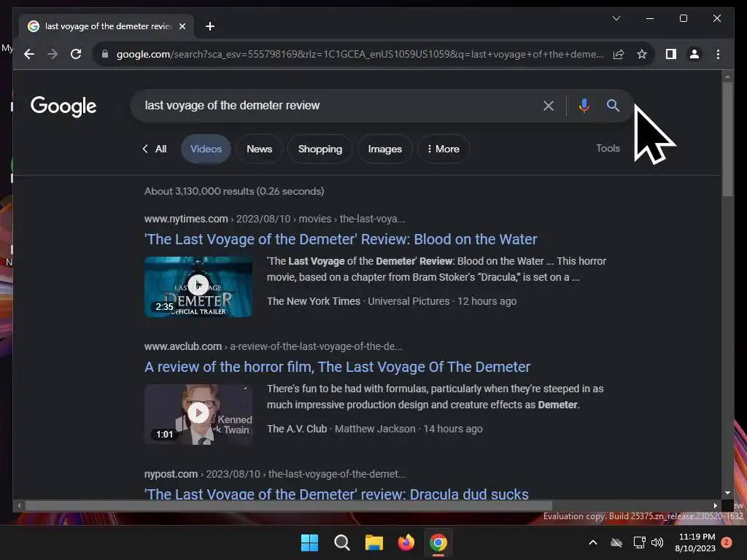Screen dimensions: 747x560
Task: Select the News filter
Action: [259, 149]
